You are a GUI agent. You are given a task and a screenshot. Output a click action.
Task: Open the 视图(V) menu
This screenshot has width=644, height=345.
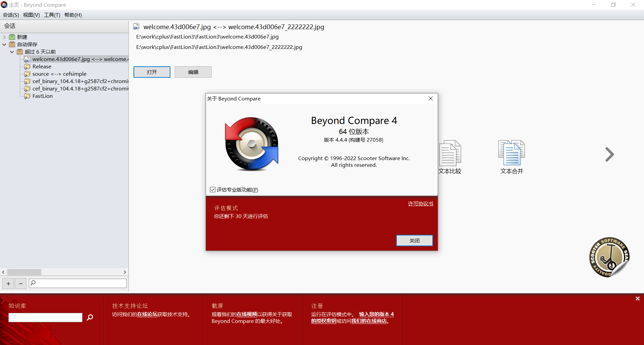tap(32, 15)
